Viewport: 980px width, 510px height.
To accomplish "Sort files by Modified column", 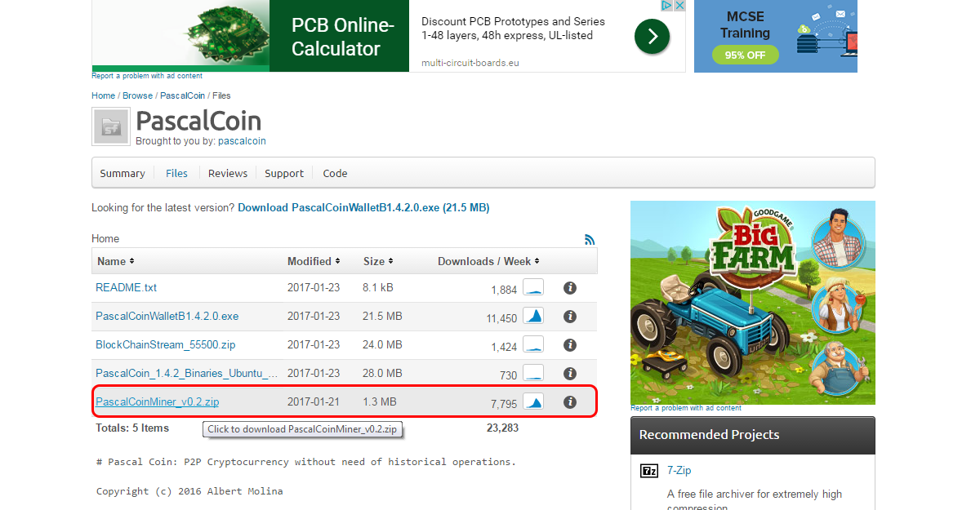I will coord(313,261).
